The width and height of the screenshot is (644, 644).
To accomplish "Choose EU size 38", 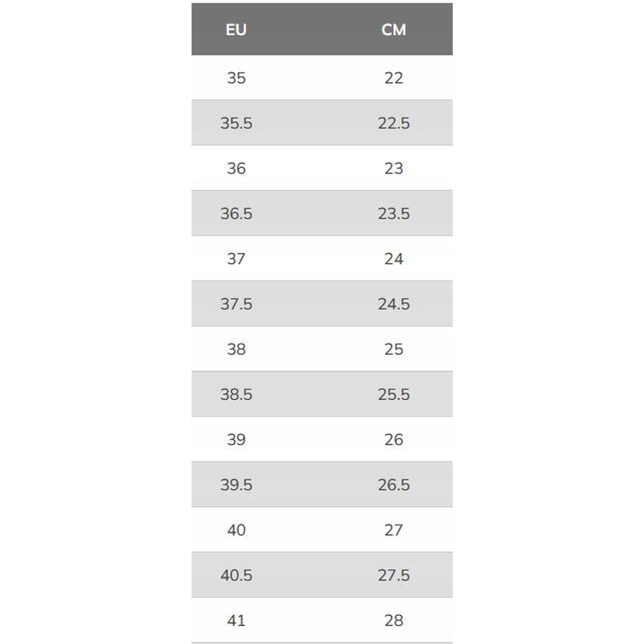I will pyautogui.click(x=236, y=349).
